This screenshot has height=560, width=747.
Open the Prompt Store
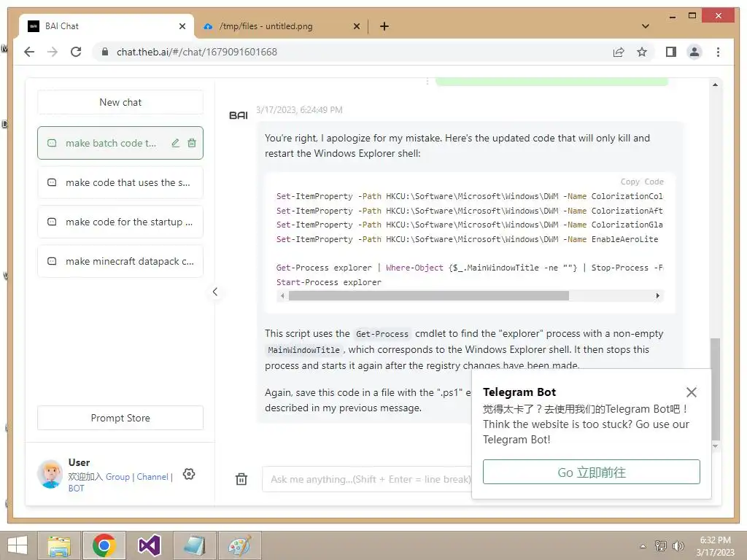coord(120,418)
